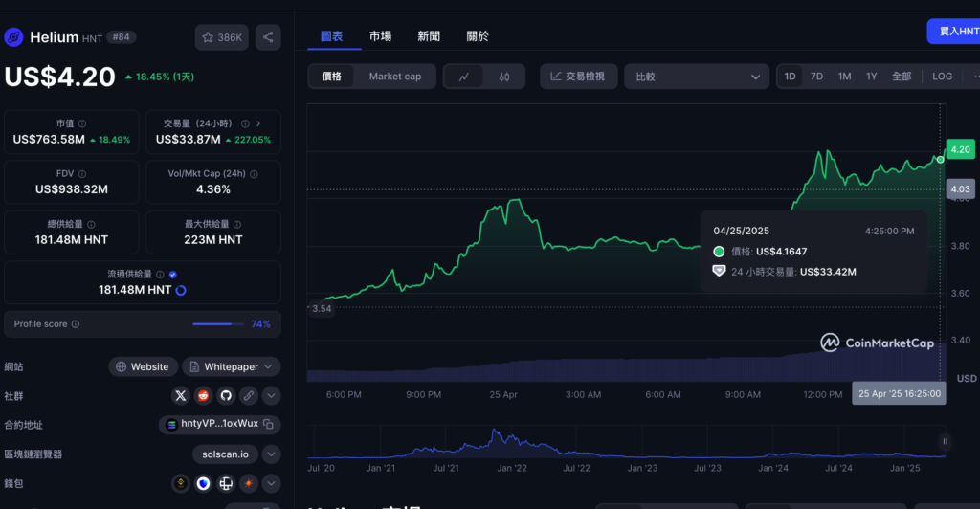
Task: Open the GitHub repository icon
Action: point(226,395)
